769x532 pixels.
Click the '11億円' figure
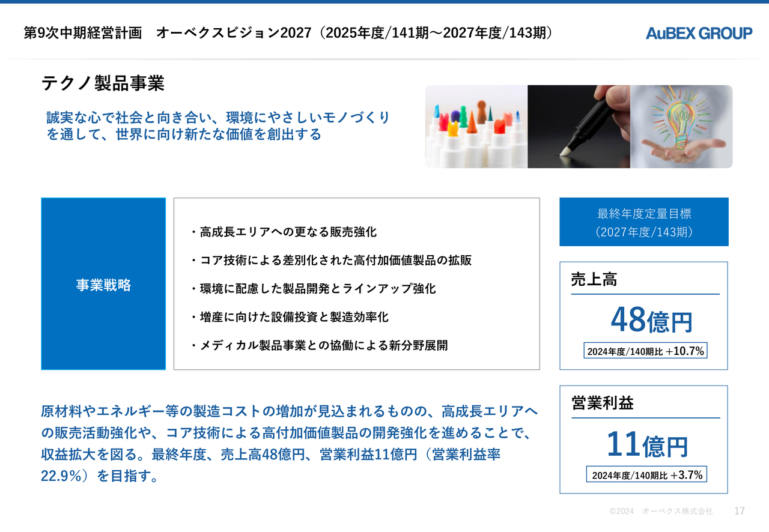coord(646,444)
